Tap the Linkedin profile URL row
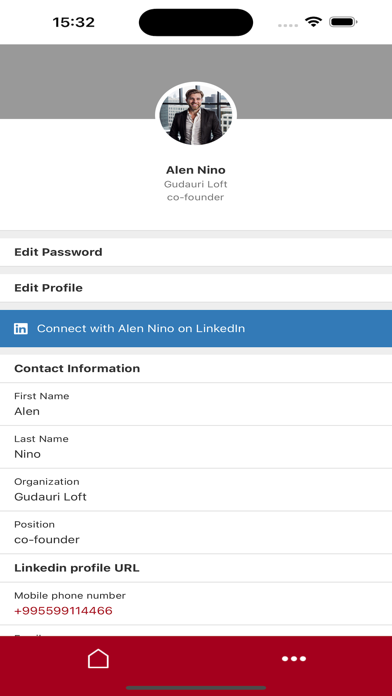The height and width of the screenshot is (696, 392). pyautogui.click(x=196, y=568)
